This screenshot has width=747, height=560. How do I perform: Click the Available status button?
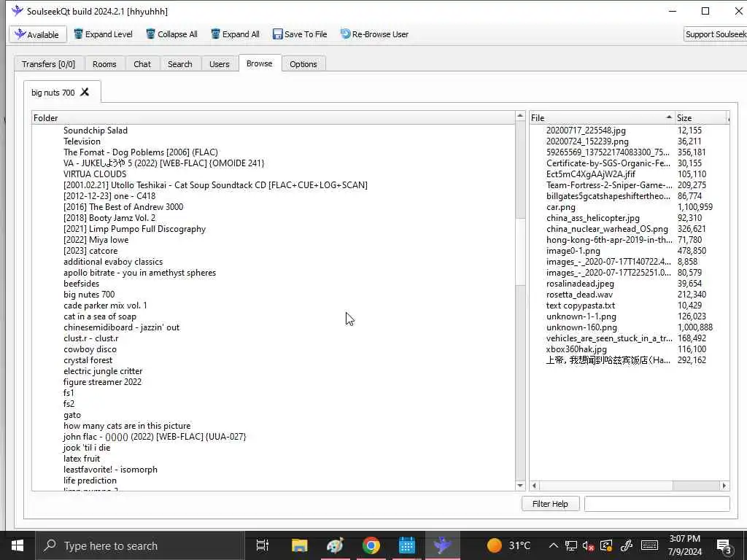pos(38,34)
